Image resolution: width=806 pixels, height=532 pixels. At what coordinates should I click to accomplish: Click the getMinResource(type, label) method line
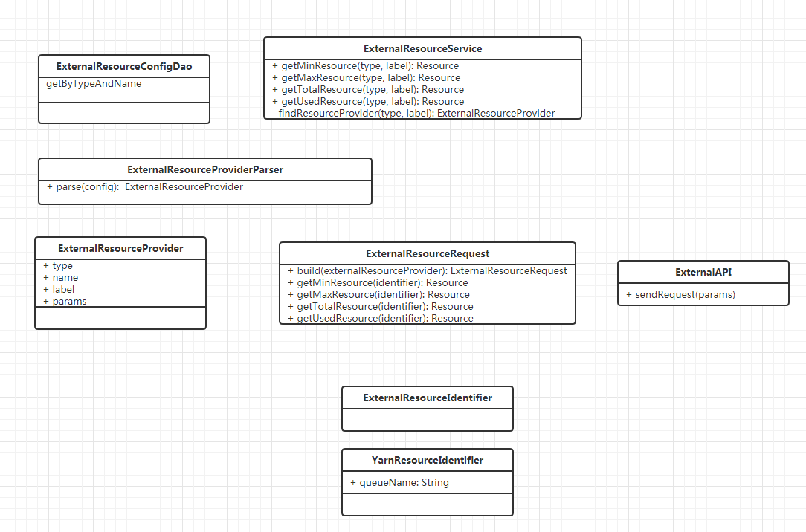(x=365, y=66)
